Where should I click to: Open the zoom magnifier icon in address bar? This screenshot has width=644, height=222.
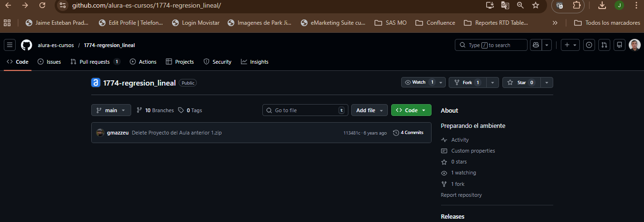(x=520, y=5)
